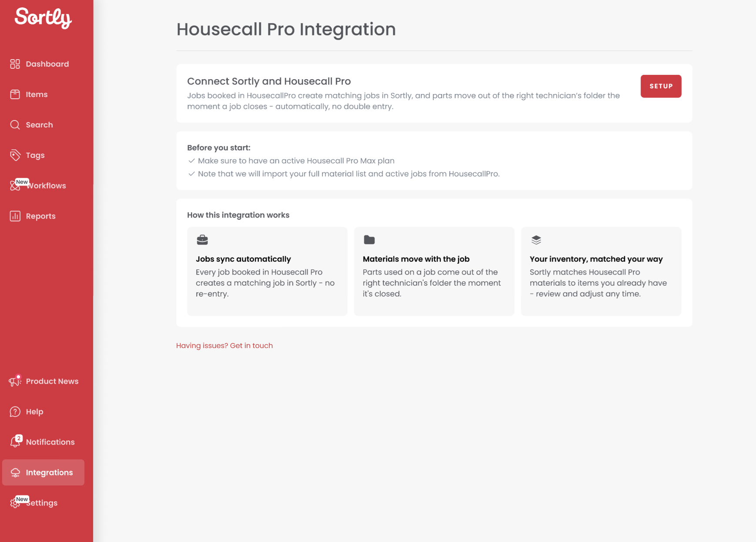Click the Dashboard grid icon
Viewport: 756px width, 542px height.
(15, 64)
